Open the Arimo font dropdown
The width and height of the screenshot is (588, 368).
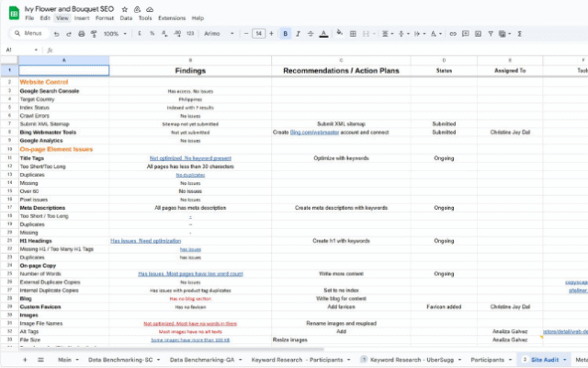point(219,33)
